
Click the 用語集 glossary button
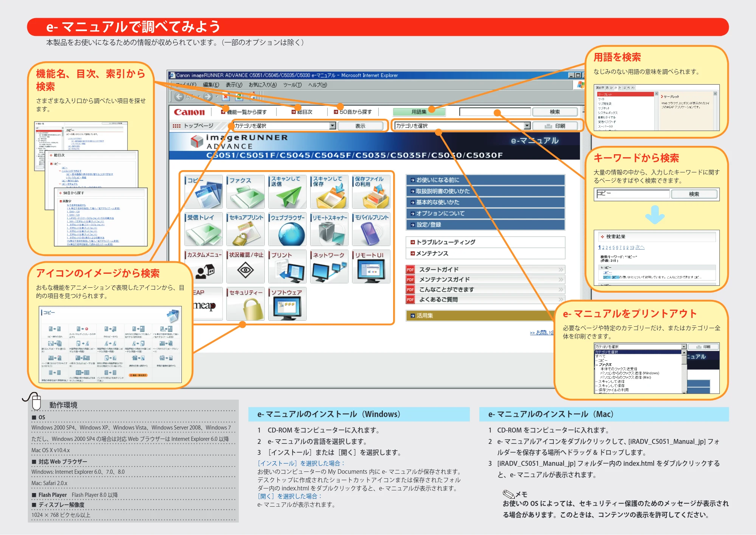(x=419, y=112)
